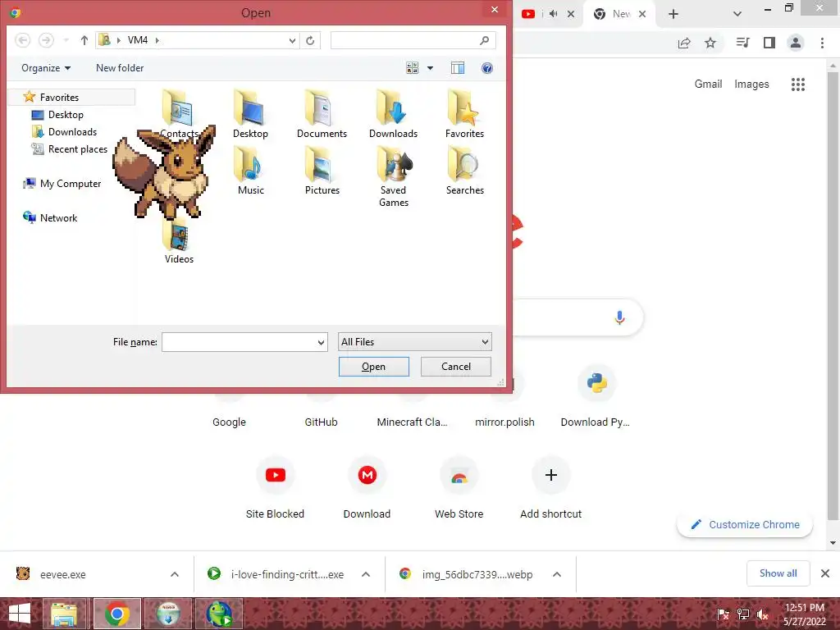Screen dimensions: 840x630
Task: Bookmark this tab with the star icon
Action: [710, 43]
